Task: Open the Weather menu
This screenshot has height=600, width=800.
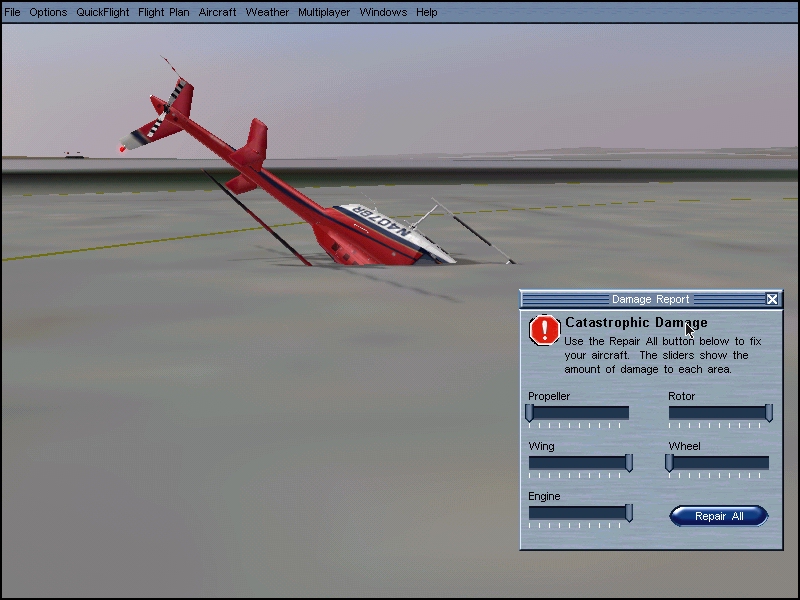Action: [267, 12]
